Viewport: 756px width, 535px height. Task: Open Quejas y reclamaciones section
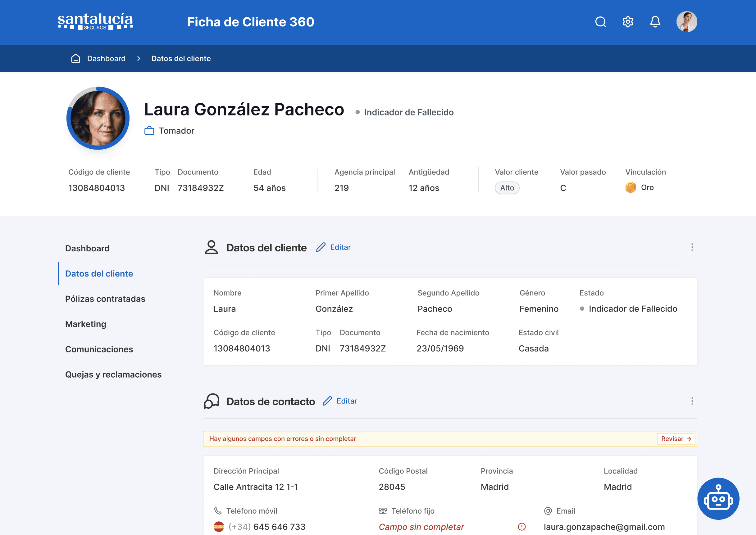[113, 375]
